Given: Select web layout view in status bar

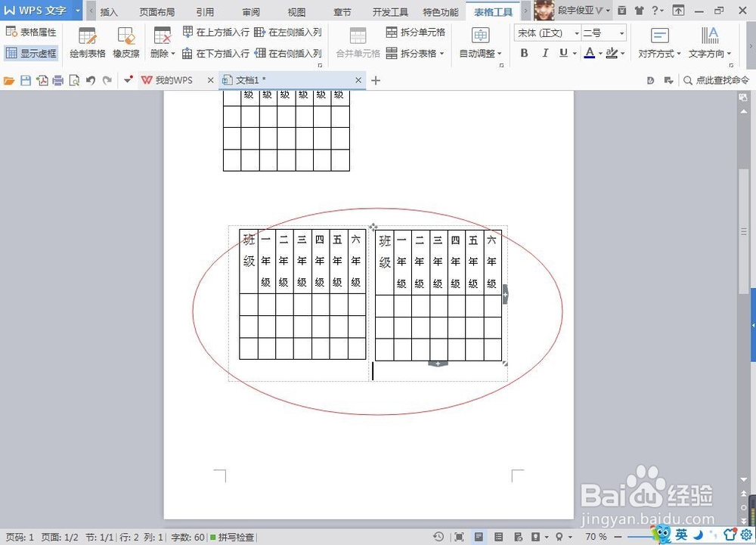Looking at the screenshot, I should 519,537.
